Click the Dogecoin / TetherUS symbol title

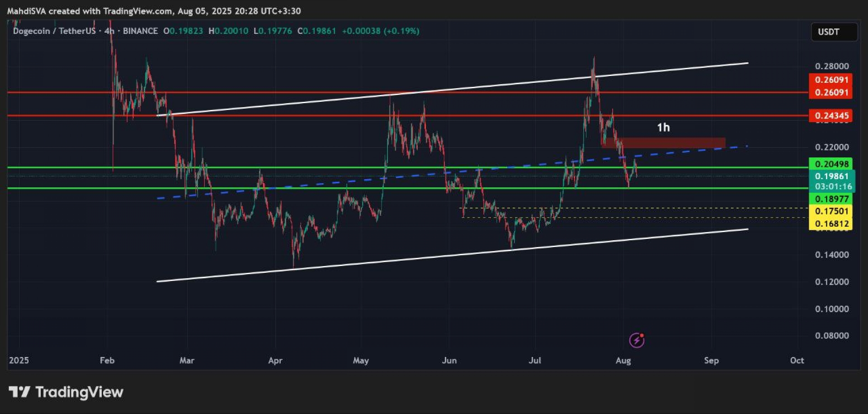(54, 31)
